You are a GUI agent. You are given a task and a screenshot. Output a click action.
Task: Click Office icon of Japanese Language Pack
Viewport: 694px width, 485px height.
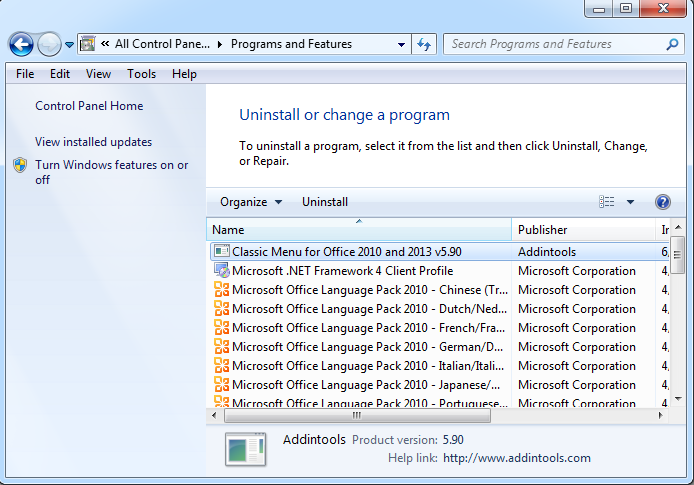[x=222, y=385]
